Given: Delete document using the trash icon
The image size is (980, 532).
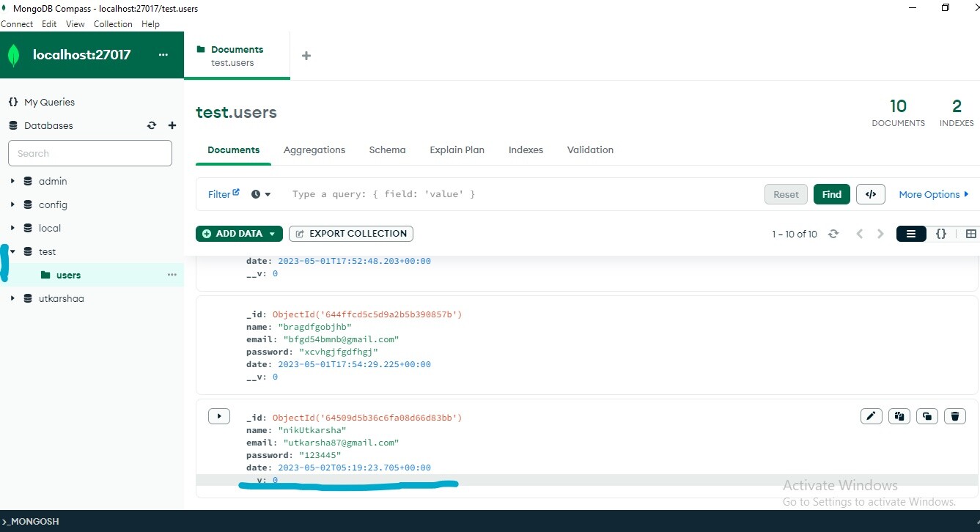Looking at the screenshot, I should pos(955,416).
